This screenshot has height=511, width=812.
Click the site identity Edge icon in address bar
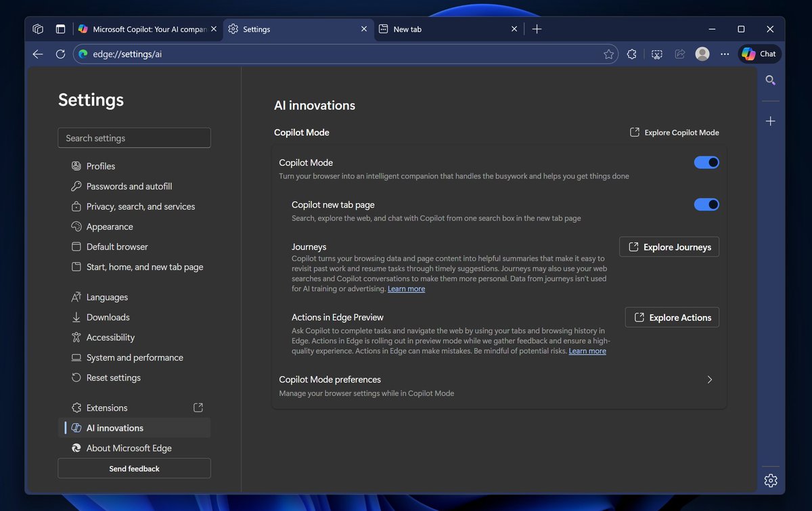point(83,54)
